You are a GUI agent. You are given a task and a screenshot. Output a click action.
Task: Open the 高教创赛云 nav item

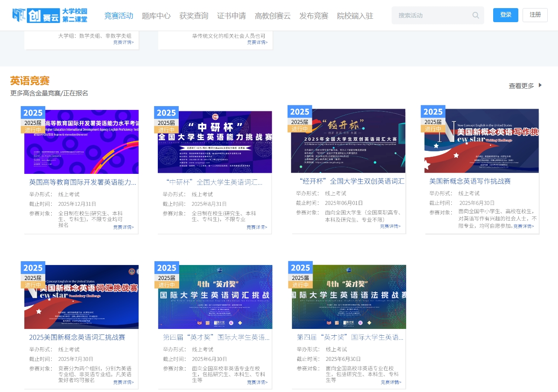coord(273,16)
